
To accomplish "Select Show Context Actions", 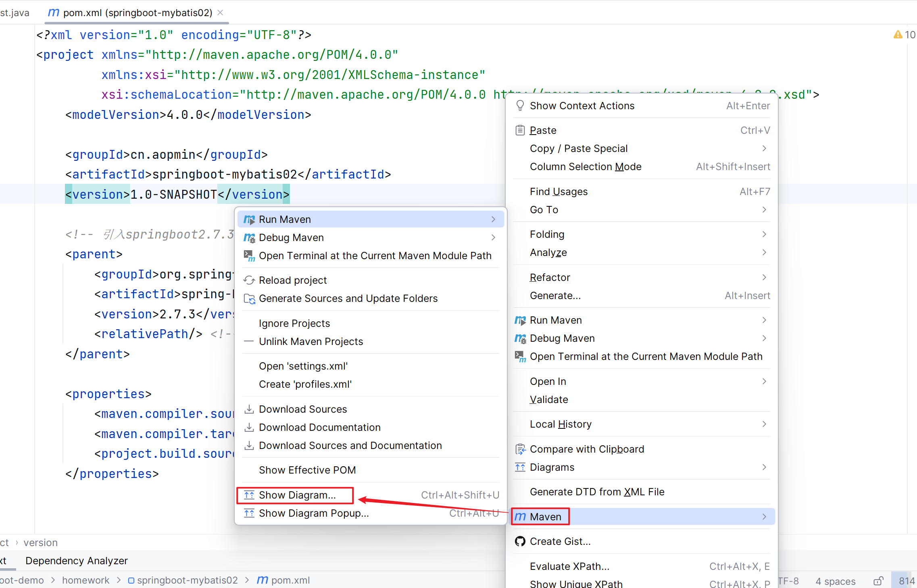I will [x=642, y=106].
